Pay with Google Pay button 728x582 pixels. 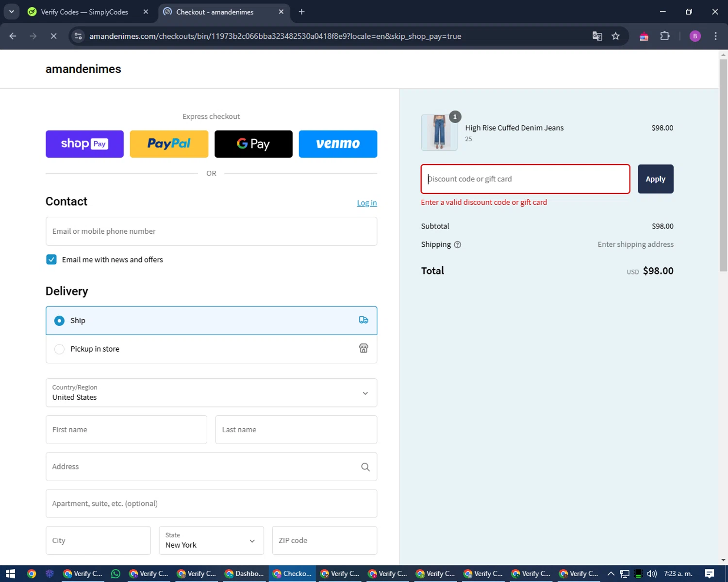coord(253,144)
